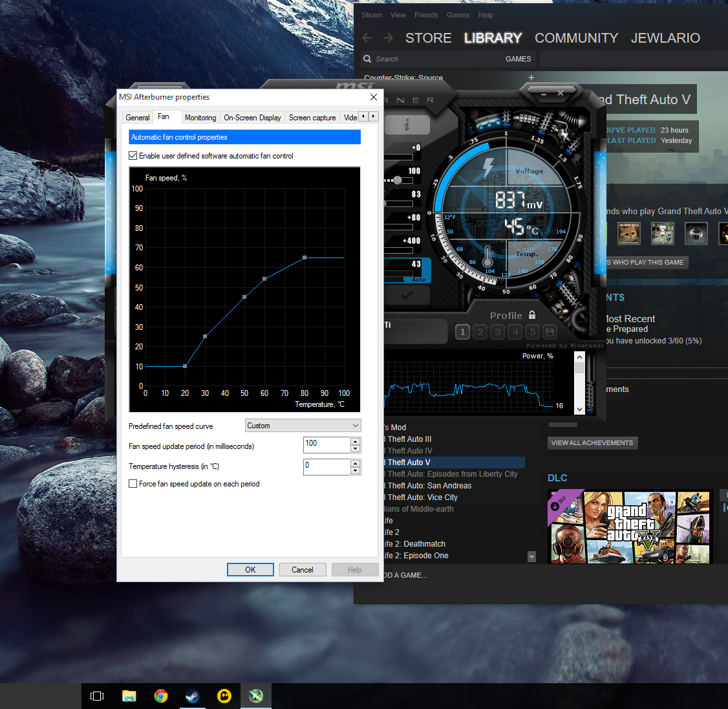Open the yellow smiley app in taskbar
This screenshot has height=709, width=728.
224,695
